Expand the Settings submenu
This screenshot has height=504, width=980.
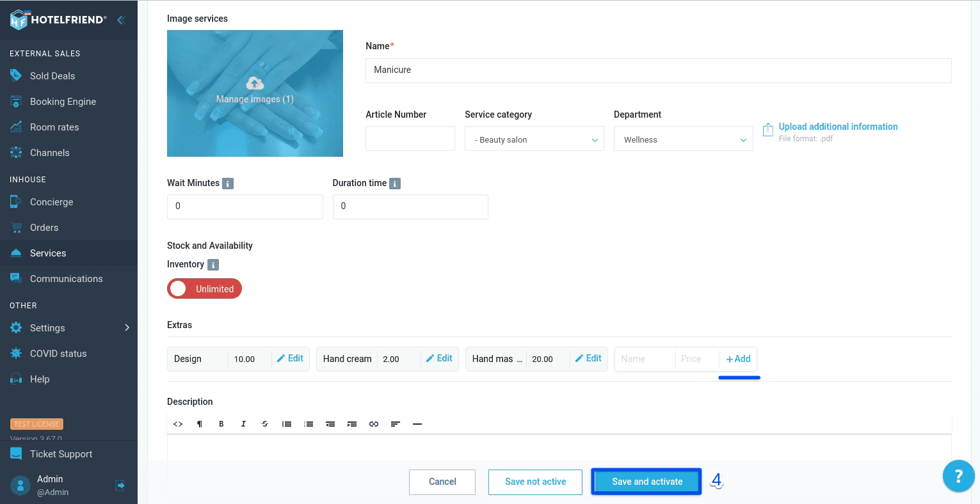pyautogui.click(x=127, y=327)
